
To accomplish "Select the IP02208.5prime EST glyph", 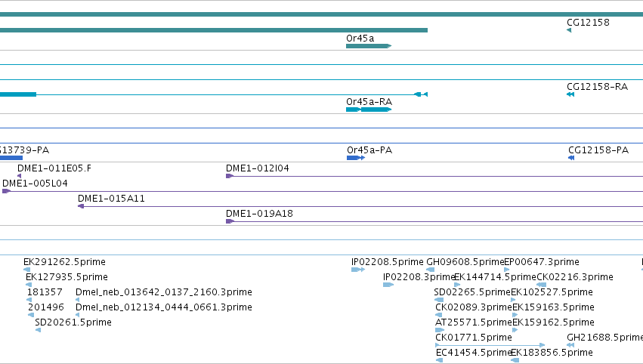I will 358,270.
